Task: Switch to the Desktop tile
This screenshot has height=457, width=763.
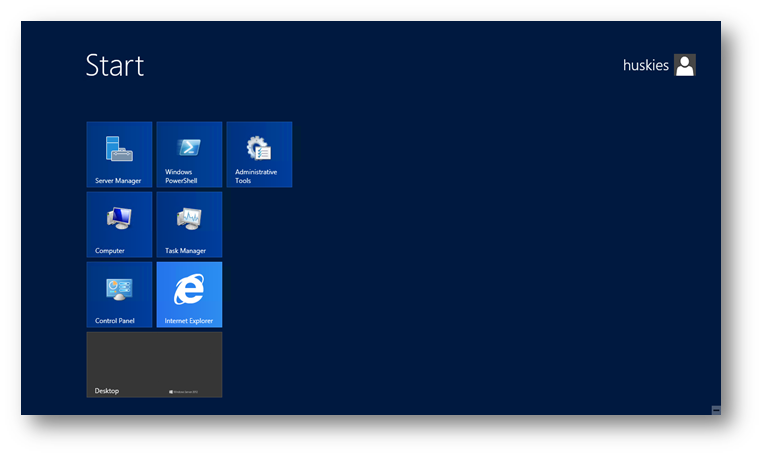Action: point(154,365)
